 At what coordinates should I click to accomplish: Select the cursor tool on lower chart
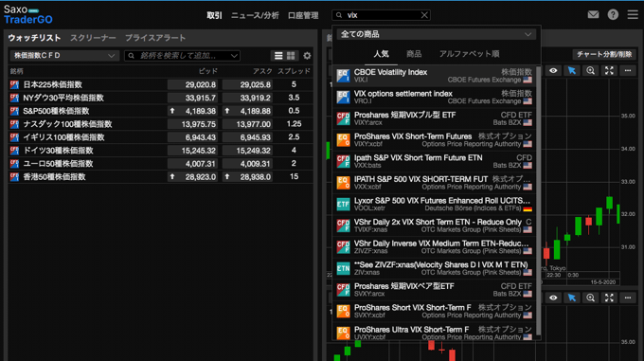click(x=572, y=298)
